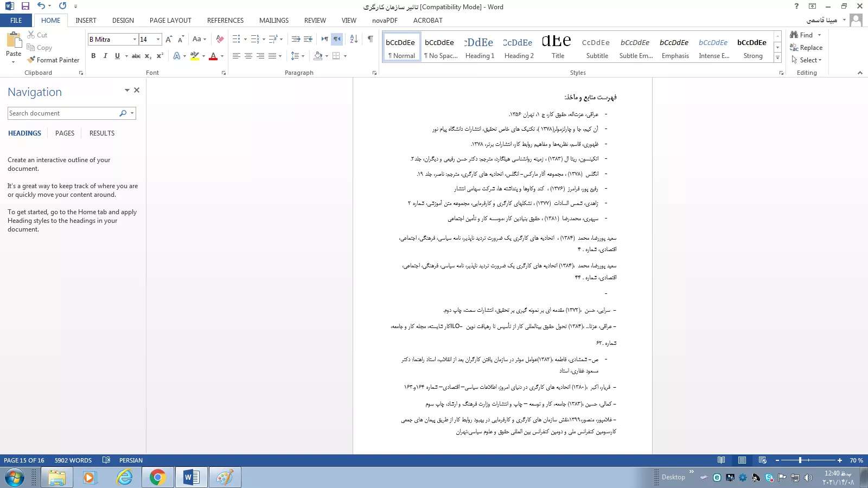Decrease paragraph indent
868x488 pixels.
[296, 39]
